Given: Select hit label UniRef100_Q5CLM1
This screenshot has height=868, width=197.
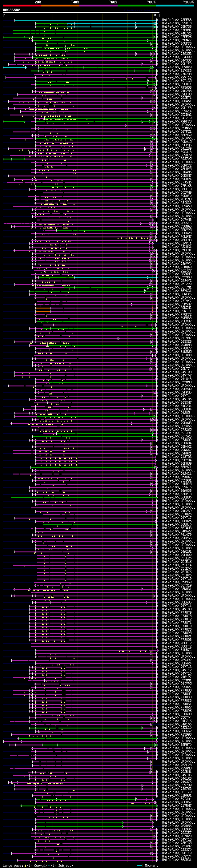Looking at the screenshot, I should (x=177, y=250).
